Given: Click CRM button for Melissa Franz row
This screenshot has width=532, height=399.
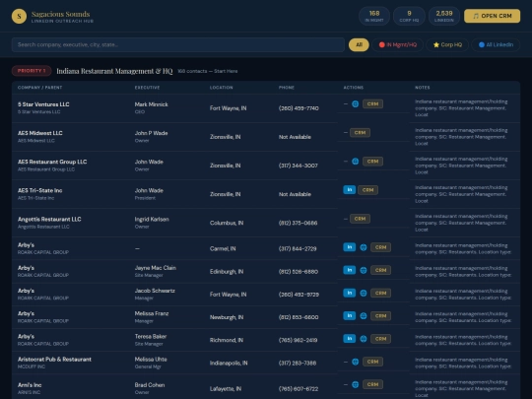Looking at the screenshot, I should coord(380,316).
